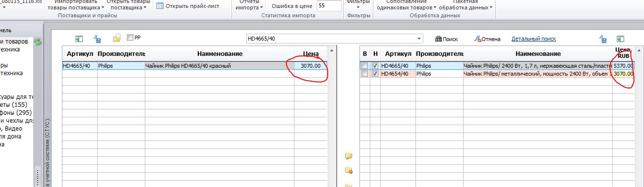Expand the Импортировать товары поставщика dropdown
Screen dimensions: 644x187
(75, 4)
